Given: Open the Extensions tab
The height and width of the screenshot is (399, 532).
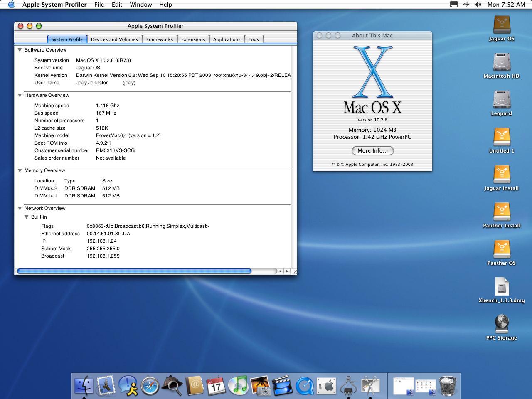Looking at the screenshot, I should click(x=193, y=39).
